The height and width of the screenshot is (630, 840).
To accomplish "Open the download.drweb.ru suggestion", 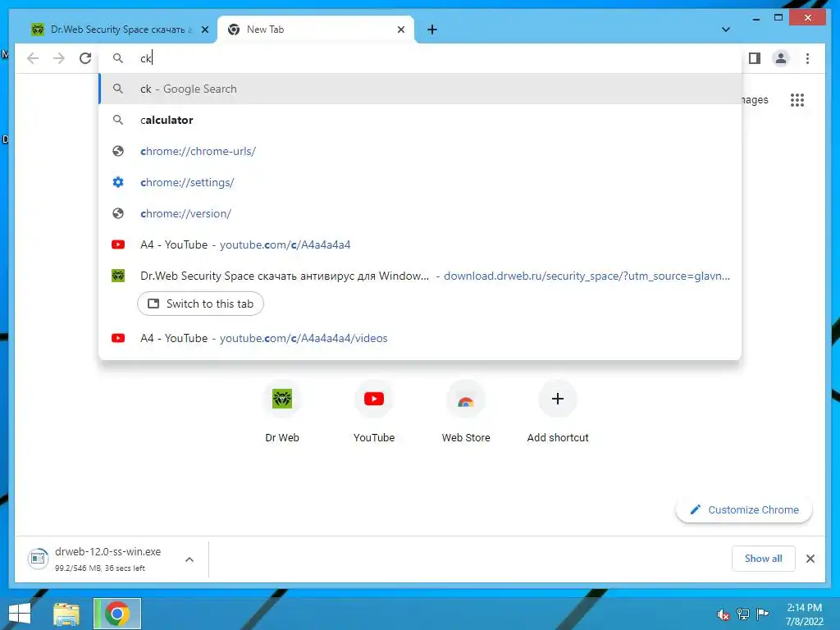I will coord(420,276).
